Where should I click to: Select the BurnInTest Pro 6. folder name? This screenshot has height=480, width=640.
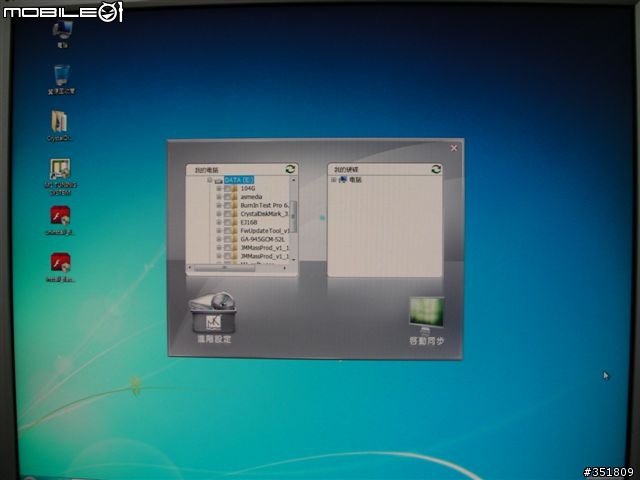[264, 205]
